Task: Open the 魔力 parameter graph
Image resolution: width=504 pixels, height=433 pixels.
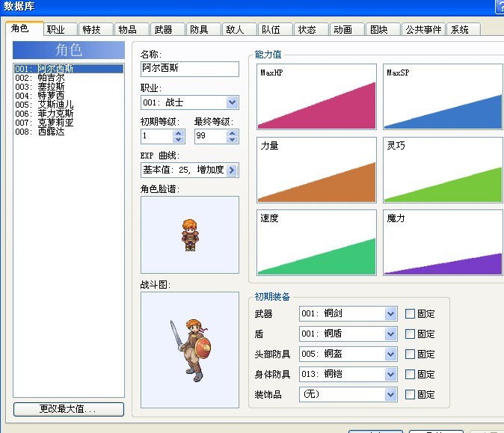Action: tap(443, 242)
